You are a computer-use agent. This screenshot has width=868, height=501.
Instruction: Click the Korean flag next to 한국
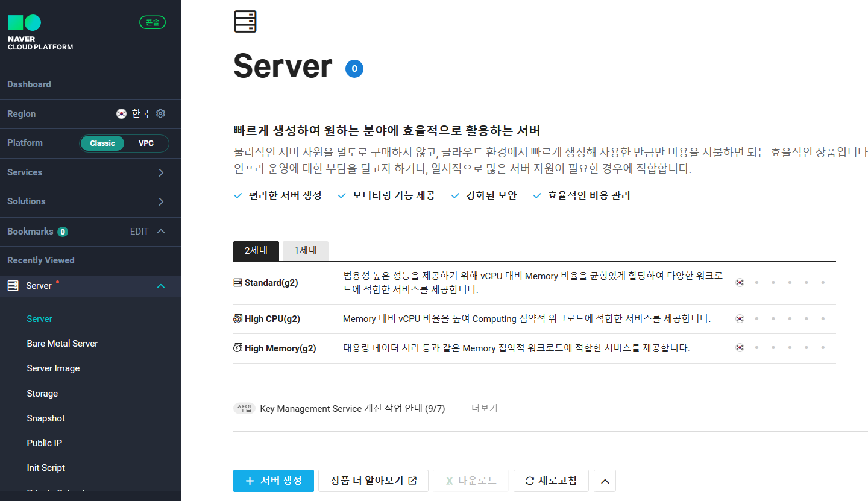click(122, 113)
